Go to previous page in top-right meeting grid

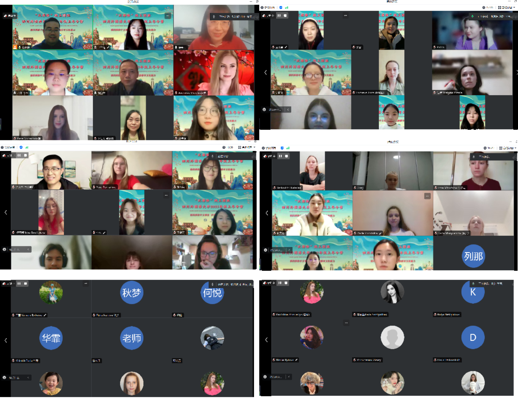[265, 73]
